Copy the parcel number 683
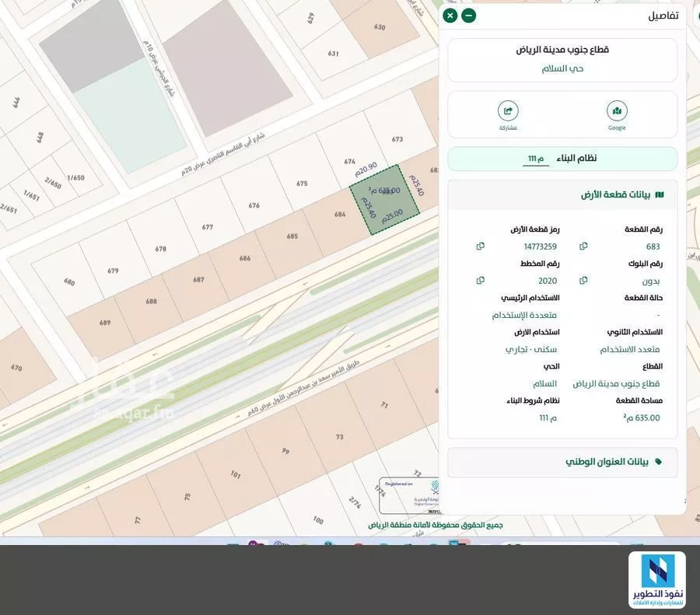The image size is (700, 615). (583, 246)
